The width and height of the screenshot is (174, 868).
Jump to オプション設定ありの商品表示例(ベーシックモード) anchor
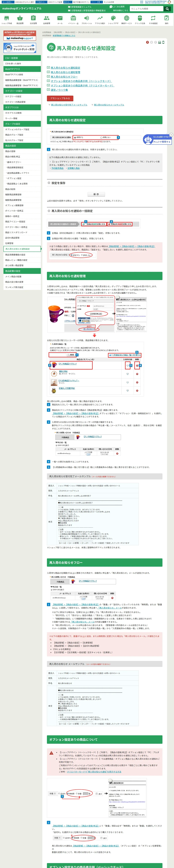(x=81, y=81)
